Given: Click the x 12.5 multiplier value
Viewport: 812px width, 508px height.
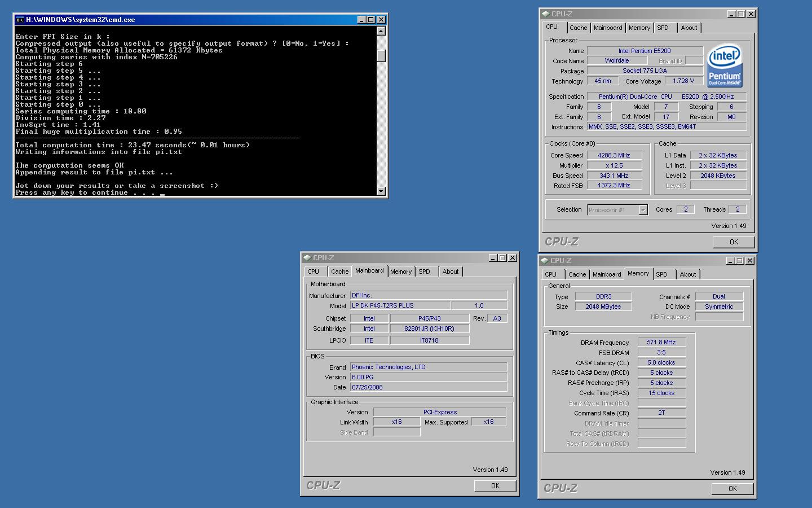Looking at the screenshot, I should (x=614, y=166).
